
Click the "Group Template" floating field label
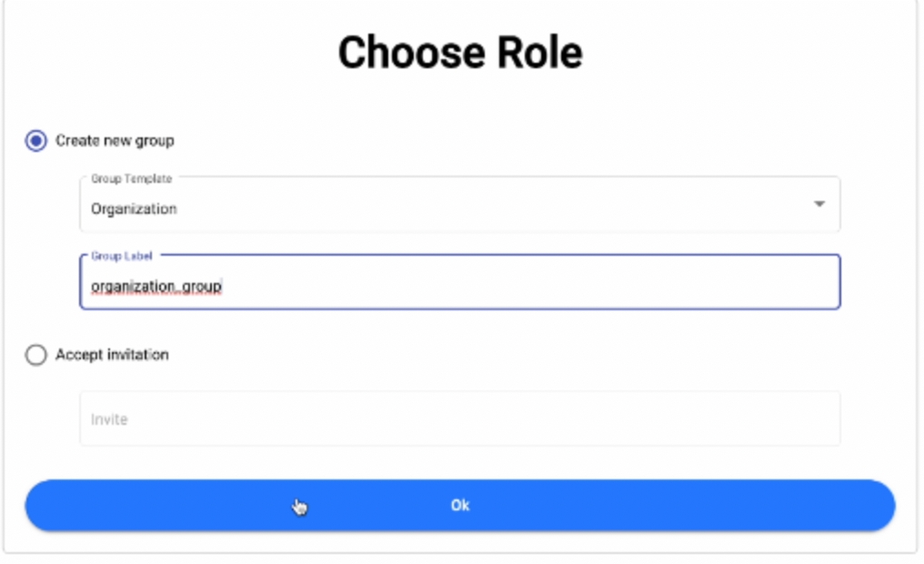coord(131,179)
